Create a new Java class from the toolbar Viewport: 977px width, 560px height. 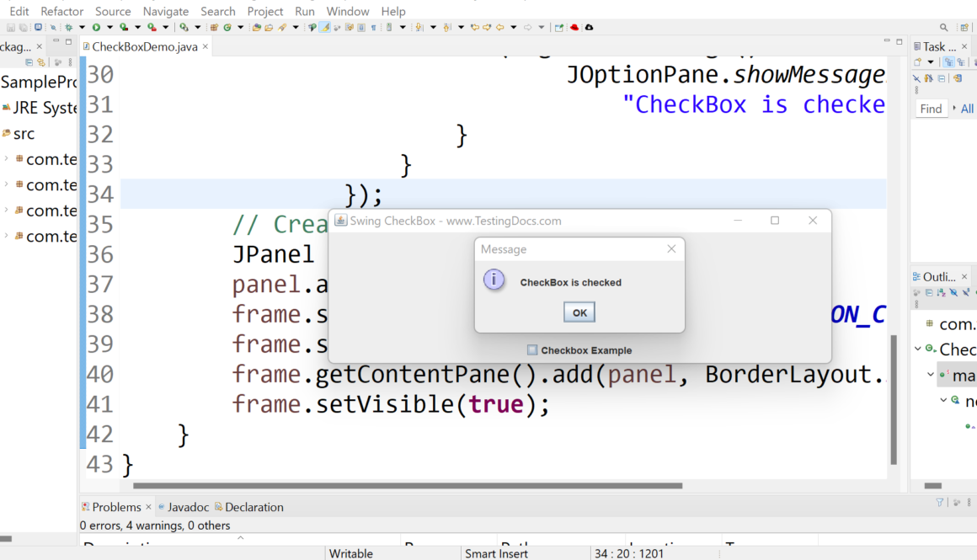227,27
